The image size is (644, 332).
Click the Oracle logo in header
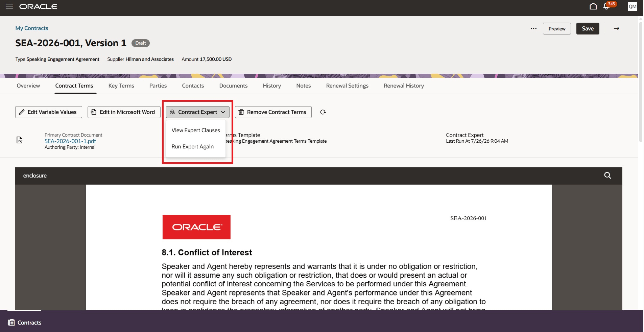tap(38, 7)
